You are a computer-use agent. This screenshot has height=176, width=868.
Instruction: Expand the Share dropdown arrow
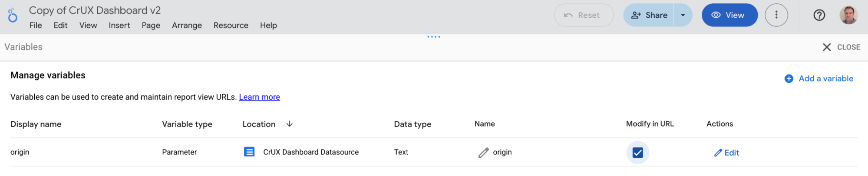(x=683, y=15)
